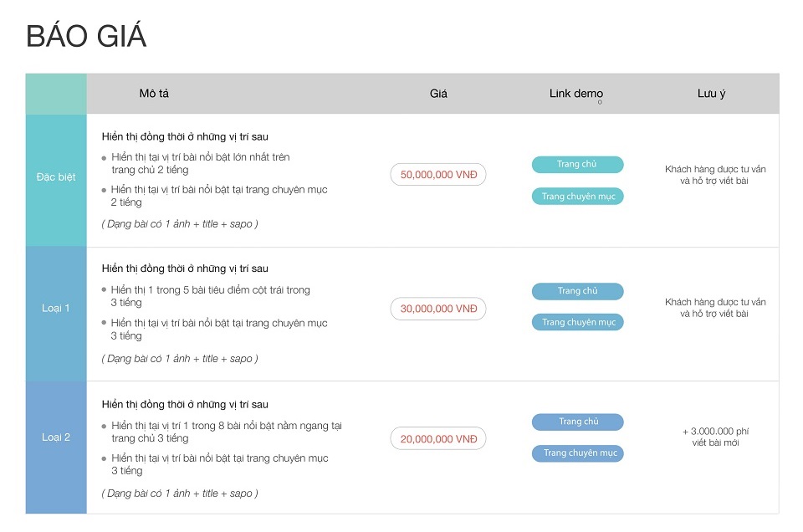Select the Link demo column header
This screenshot has width=803, height=532.
coord(575,94)
